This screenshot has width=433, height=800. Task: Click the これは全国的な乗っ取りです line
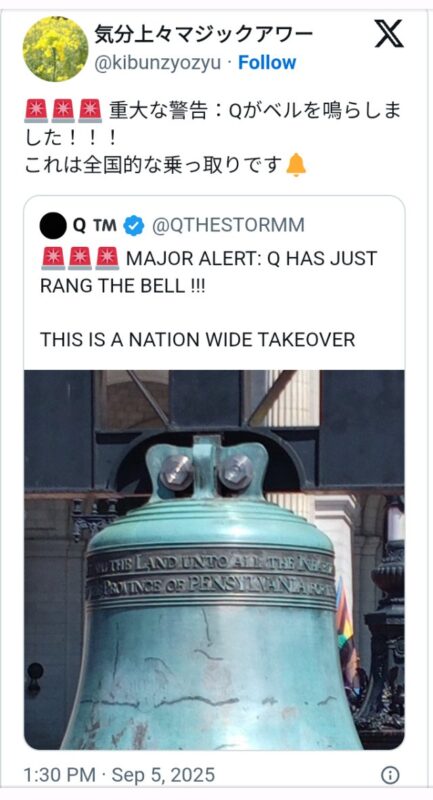click(154, 165)
